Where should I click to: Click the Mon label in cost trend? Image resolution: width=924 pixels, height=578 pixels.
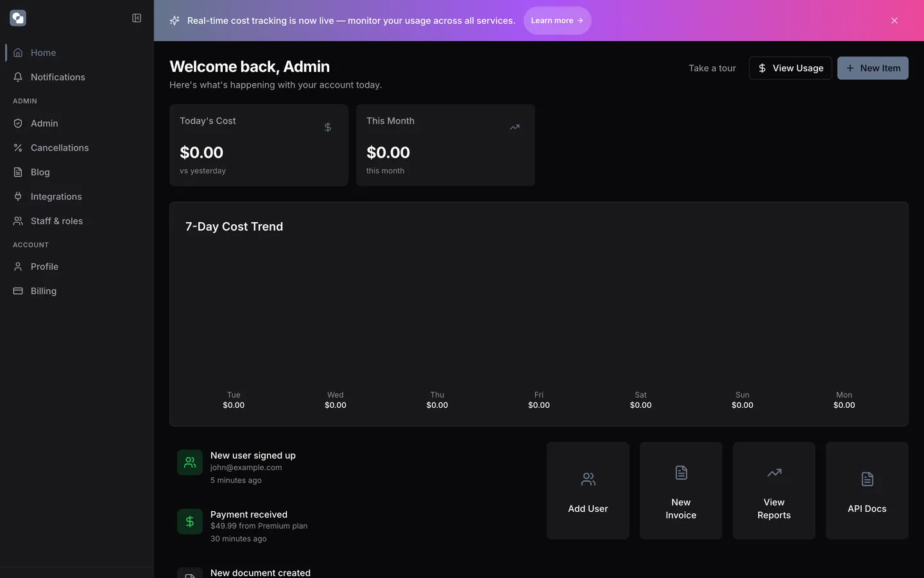coord(844,395)
